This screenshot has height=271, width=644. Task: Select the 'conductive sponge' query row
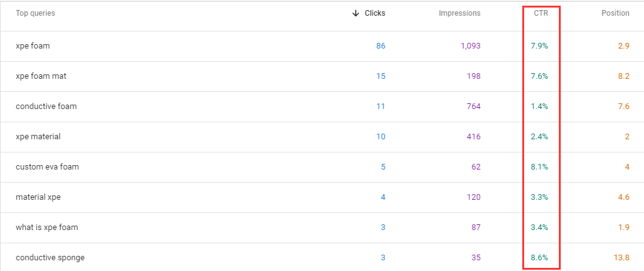point(322,257)
